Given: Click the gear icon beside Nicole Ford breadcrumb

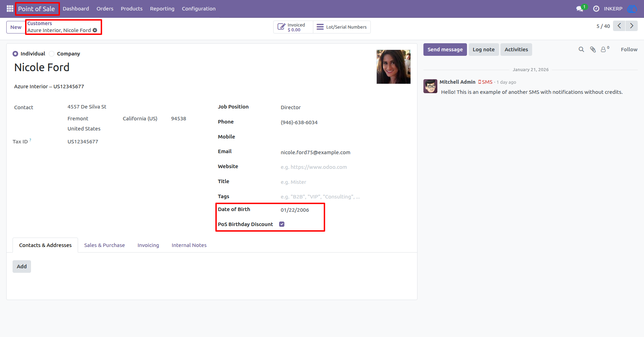Looking at the screenshot, I should tap(95, 30).
